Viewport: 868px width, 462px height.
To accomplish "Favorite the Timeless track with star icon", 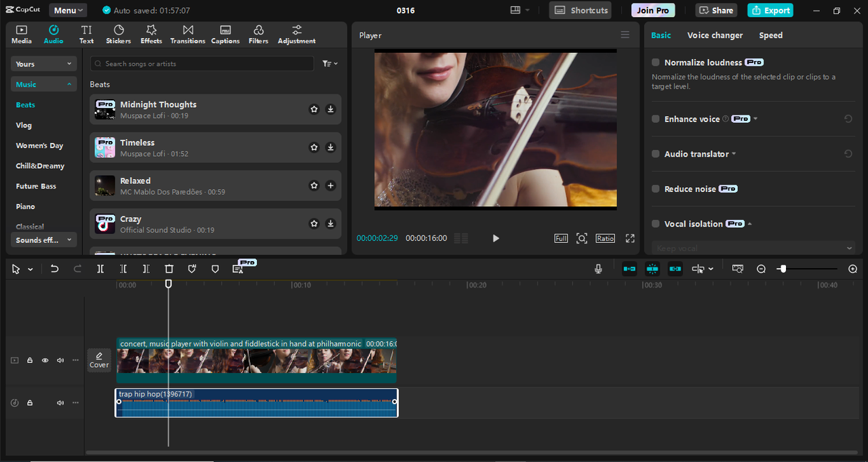I will point(314,147).
